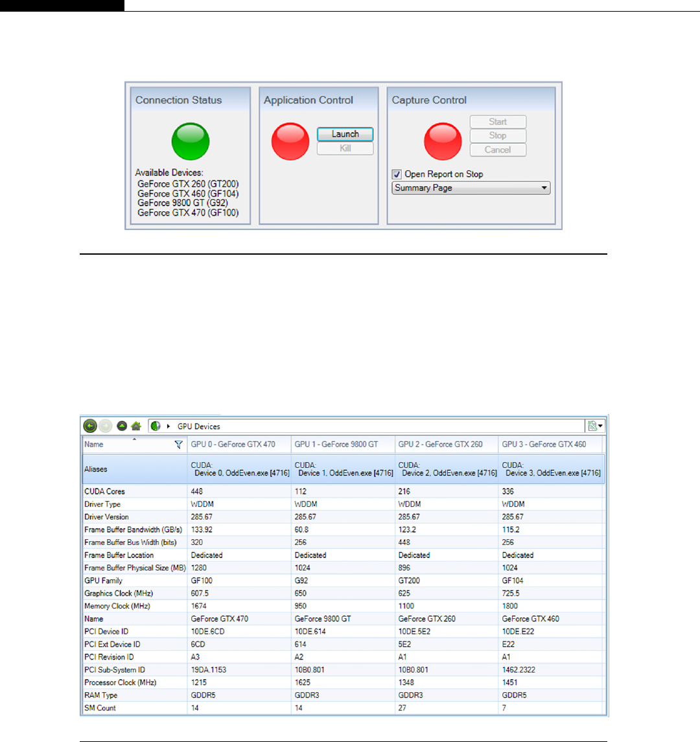Click the Graphics Clock (MHz) row label
The width and height of the screenshot is (700, 742).
[x=119, y=594]
